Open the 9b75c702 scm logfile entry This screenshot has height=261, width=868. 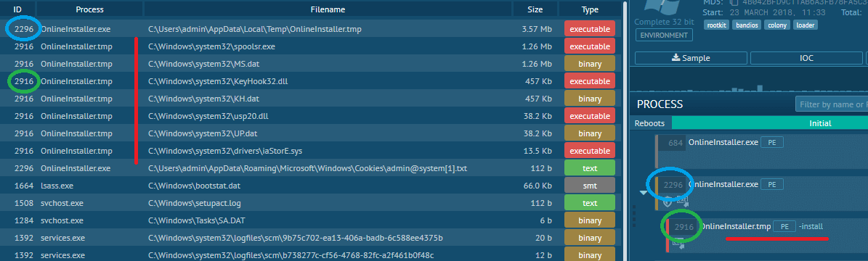point(295,238)
